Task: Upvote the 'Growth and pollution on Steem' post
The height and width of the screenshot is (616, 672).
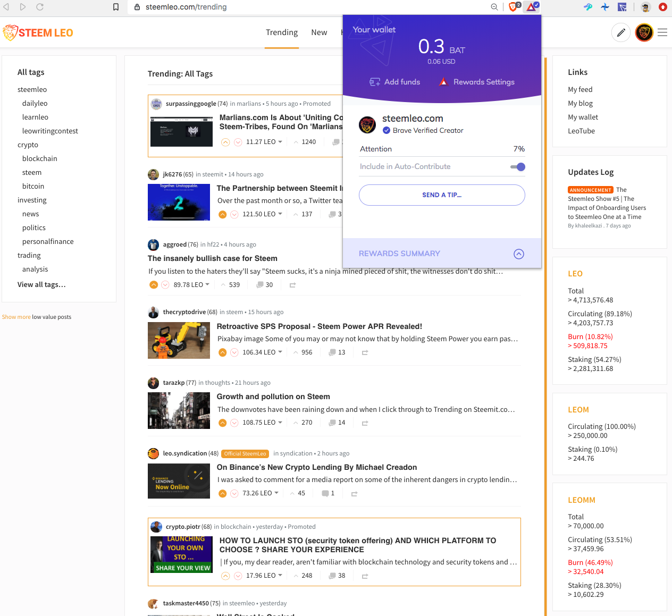Action: [223, 423]
